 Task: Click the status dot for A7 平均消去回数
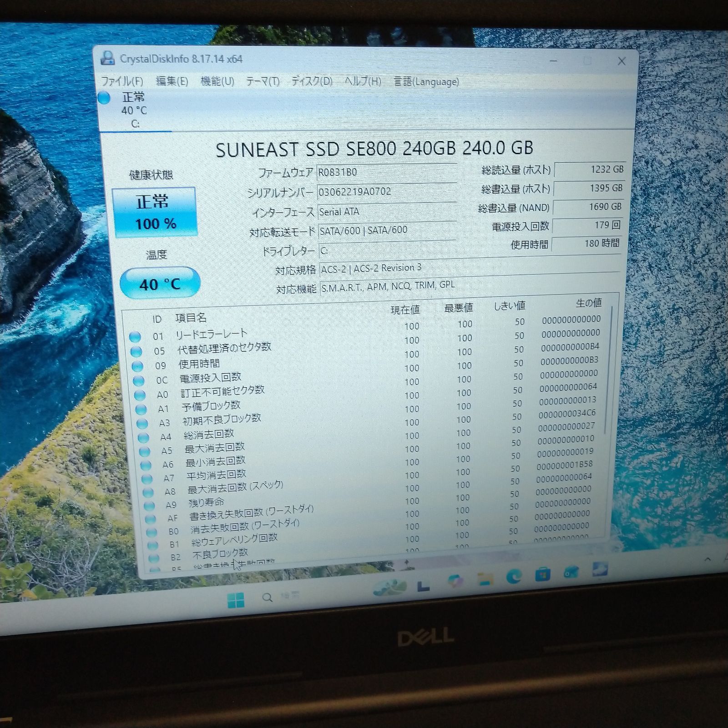[x=147, y=479]
